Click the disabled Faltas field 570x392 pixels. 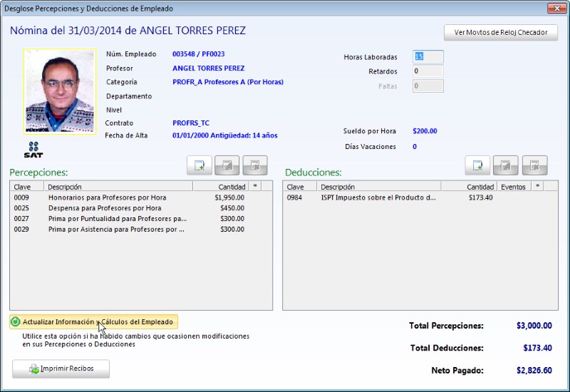428,86
